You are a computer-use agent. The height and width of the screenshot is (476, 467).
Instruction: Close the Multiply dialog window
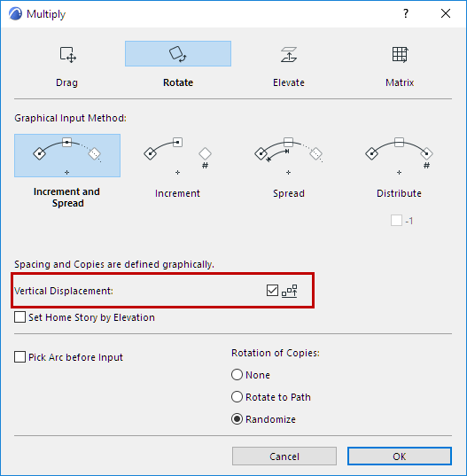(x=446, y=13)
